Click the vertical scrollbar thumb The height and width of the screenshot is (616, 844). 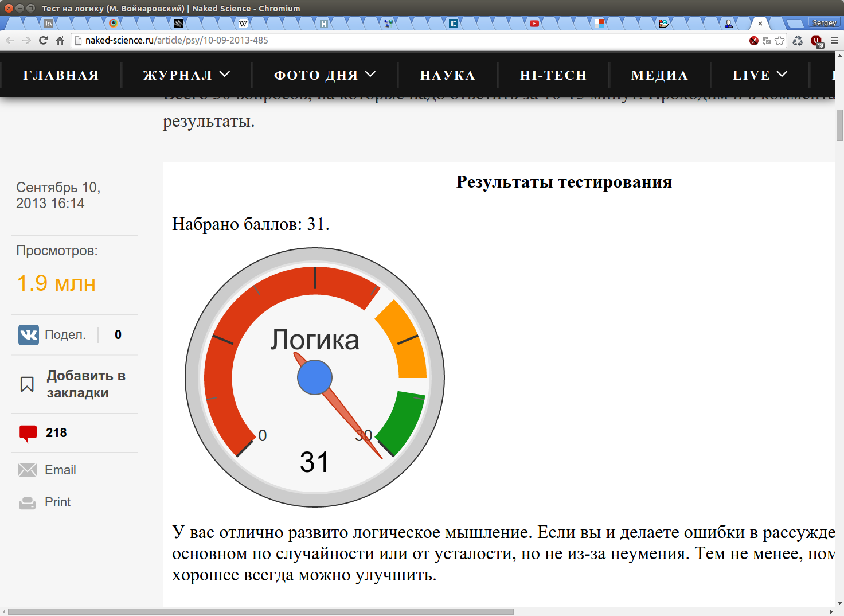[x=839, y=124]
